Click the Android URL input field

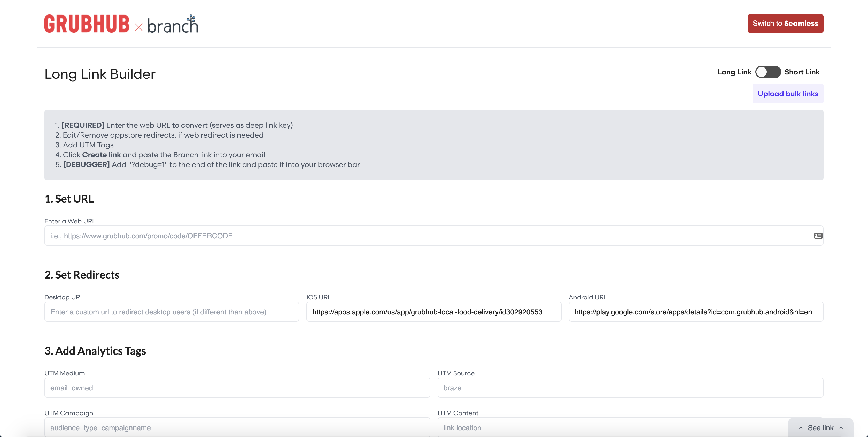pos(696,312)
